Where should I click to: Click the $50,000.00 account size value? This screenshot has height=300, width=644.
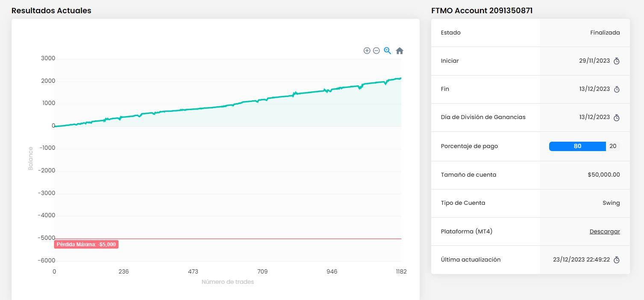603,175
